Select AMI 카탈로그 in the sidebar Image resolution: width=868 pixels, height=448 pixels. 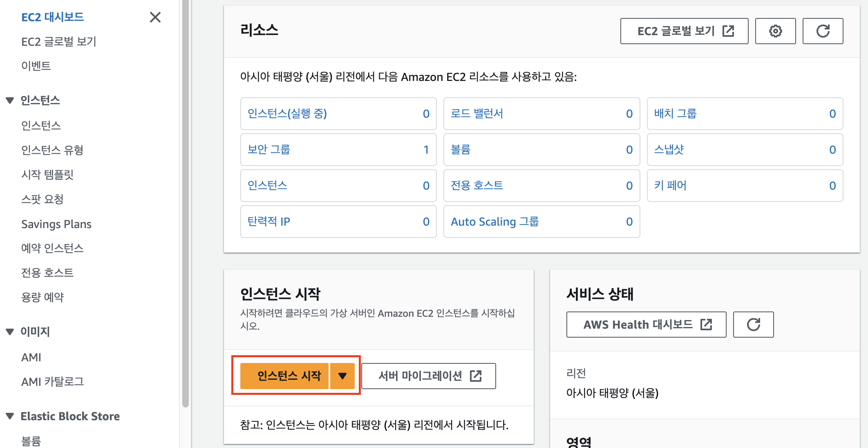(x=52, y=382)
